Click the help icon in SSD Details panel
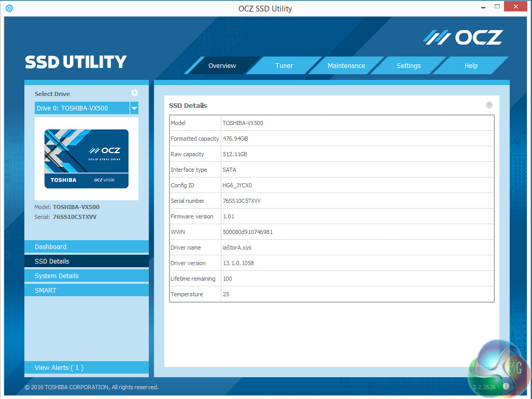532x399 pixels. (489, 105)
